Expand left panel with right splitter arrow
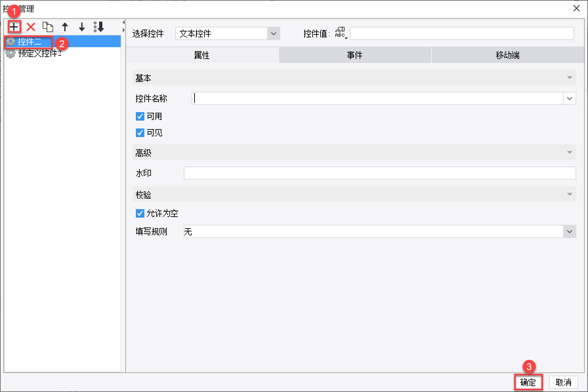Viewport: 588px width, 392px height. [x=124, y=30]
